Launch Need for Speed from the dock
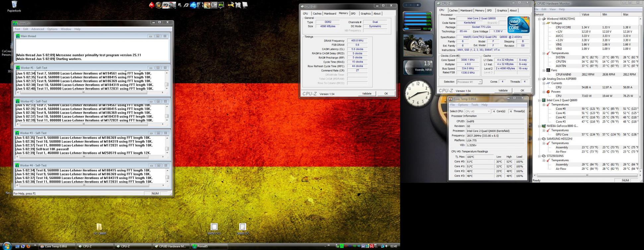644x250 pixels. pos(186,5)
